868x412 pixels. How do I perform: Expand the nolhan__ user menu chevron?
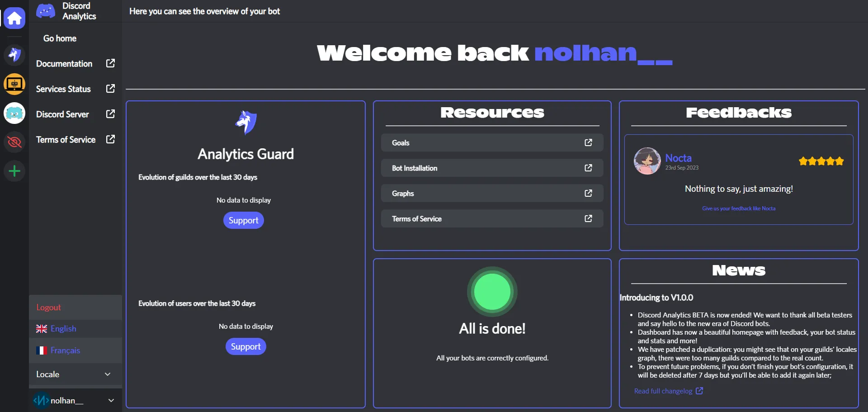click(x=111, y=400)
